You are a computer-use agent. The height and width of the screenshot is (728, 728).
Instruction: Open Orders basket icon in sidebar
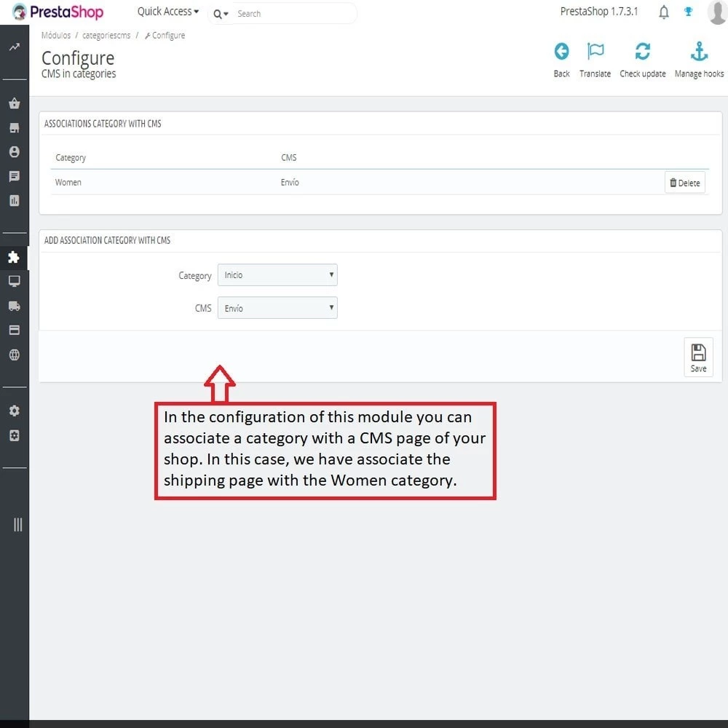(15, 103)
